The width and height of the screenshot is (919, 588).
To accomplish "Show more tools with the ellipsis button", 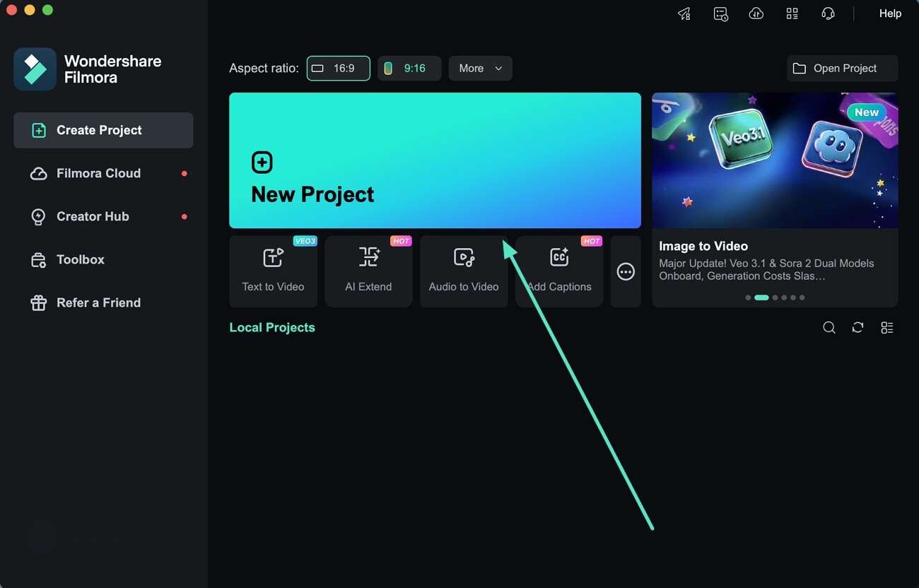I will pos(626,271).
